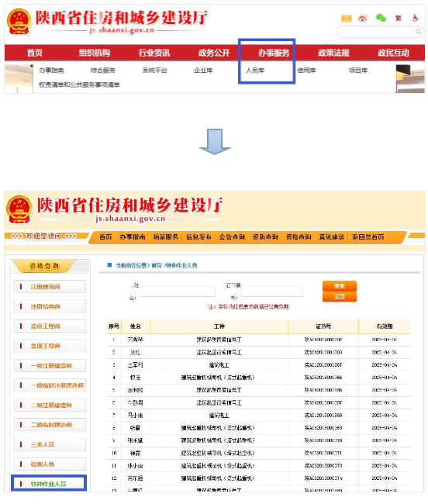Click the orange 搜索 button
This screenshot has width=428, height=504.
click(x=340, y=286)
